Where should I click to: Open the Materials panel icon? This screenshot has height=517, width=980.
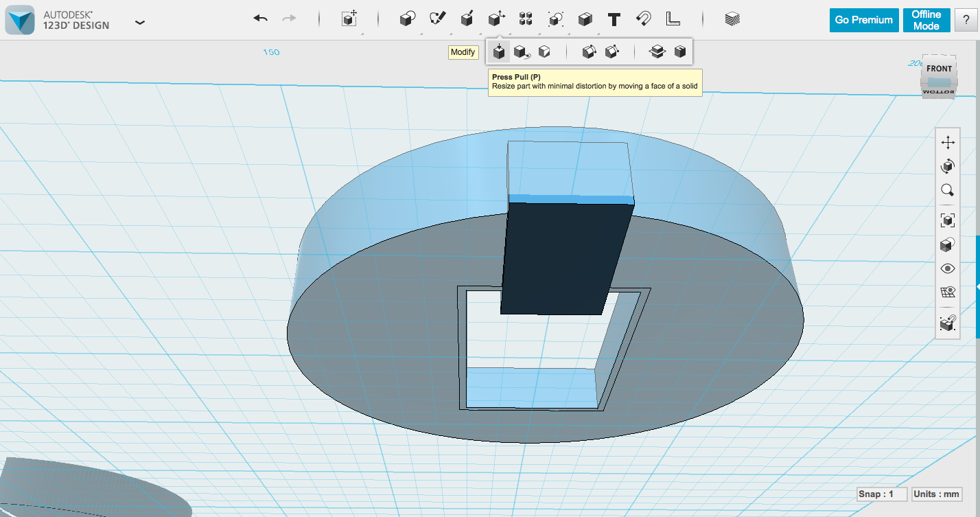point(731,19)
